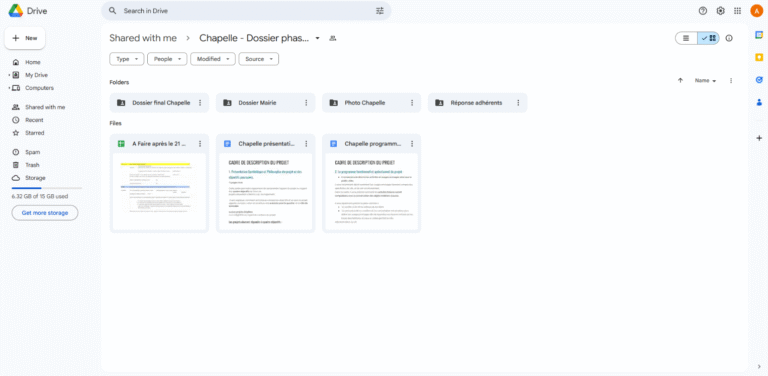This screenshot has height=376, width=768.
Task: Switch to list layout view
Action: pyautogui.click(x=686, y=38)
